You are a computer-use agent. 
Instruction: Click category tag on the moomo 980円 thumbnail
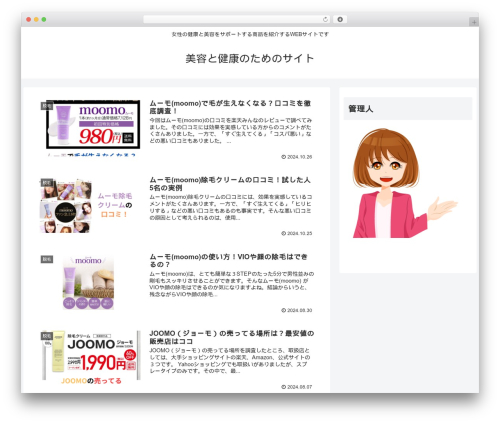[47, 106]
